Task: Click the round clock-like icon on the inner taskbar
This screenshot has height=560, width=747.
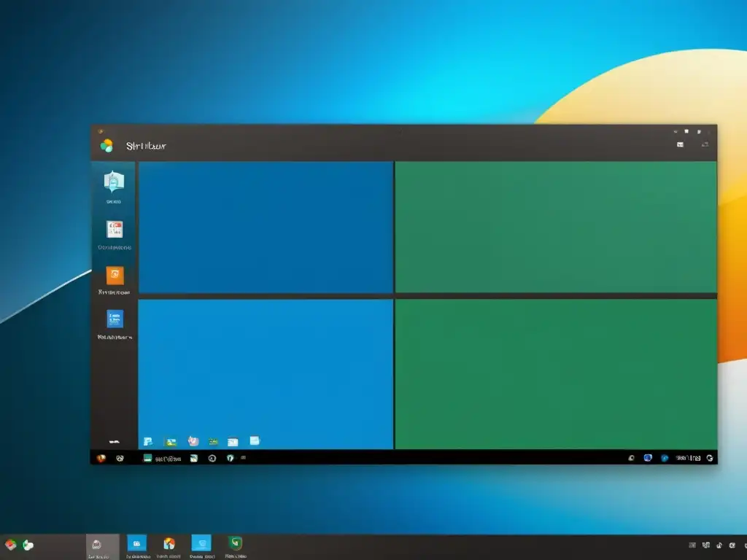Action: point(212,458)
